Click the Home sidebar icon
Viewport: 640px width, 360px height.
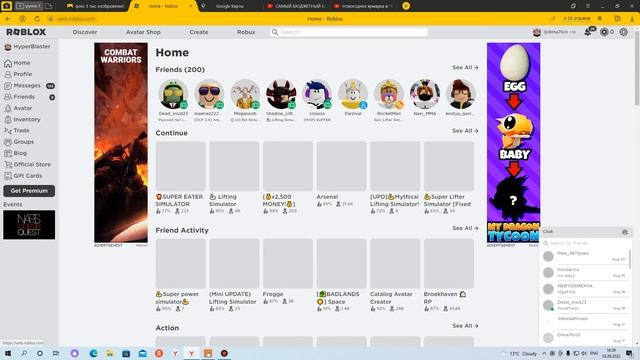8,63
